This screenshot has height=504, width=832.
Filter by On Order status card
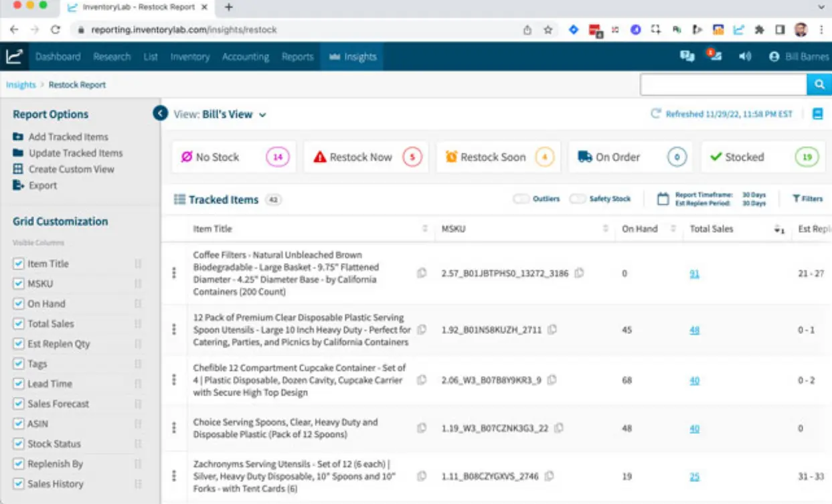click(x=631, y=157)
